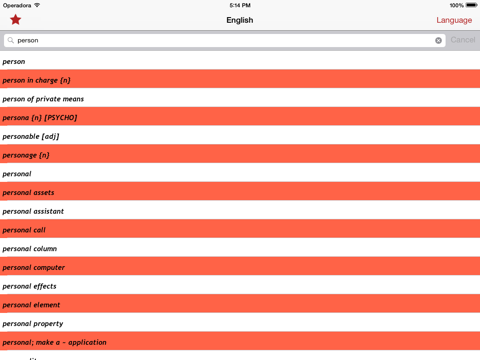Open 'personal; make a ~ application' entry
The height and width of the screenshot is (360, 480).
tap(240, 341)
